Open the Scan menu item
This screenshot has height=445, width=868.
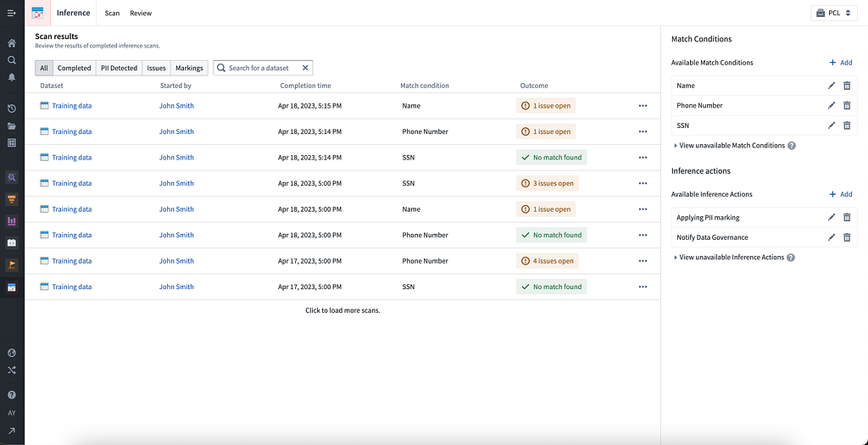(112, 13)
